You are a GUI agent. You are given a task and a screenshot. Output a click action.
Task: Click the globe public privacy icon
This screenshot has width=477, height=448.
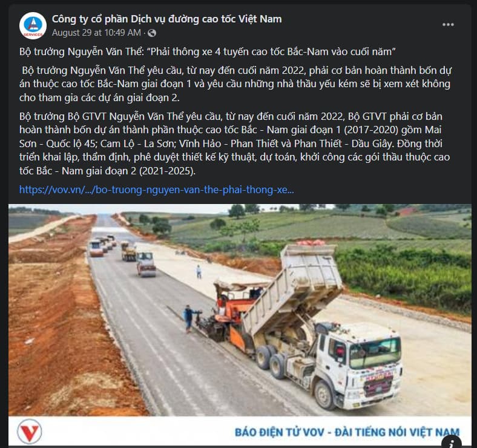[x=152, y=33]
